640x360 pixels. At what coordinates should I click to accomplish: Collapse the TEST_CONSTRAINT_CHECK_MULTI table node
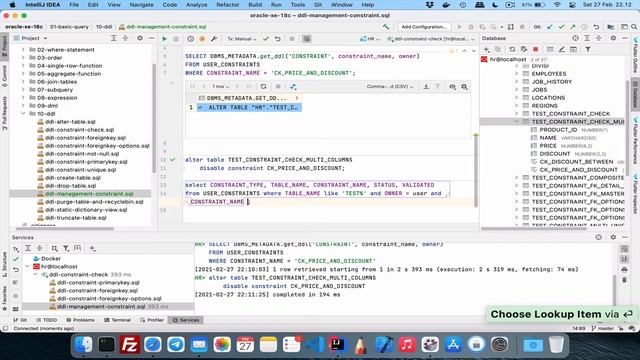[x=517, y=122]
